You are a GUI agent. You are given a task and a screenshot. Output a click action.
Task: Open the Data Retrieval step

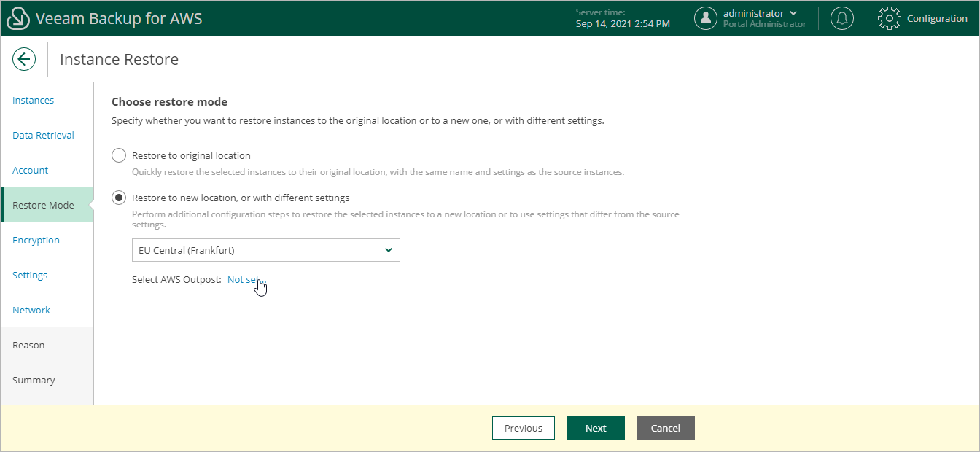43,135
